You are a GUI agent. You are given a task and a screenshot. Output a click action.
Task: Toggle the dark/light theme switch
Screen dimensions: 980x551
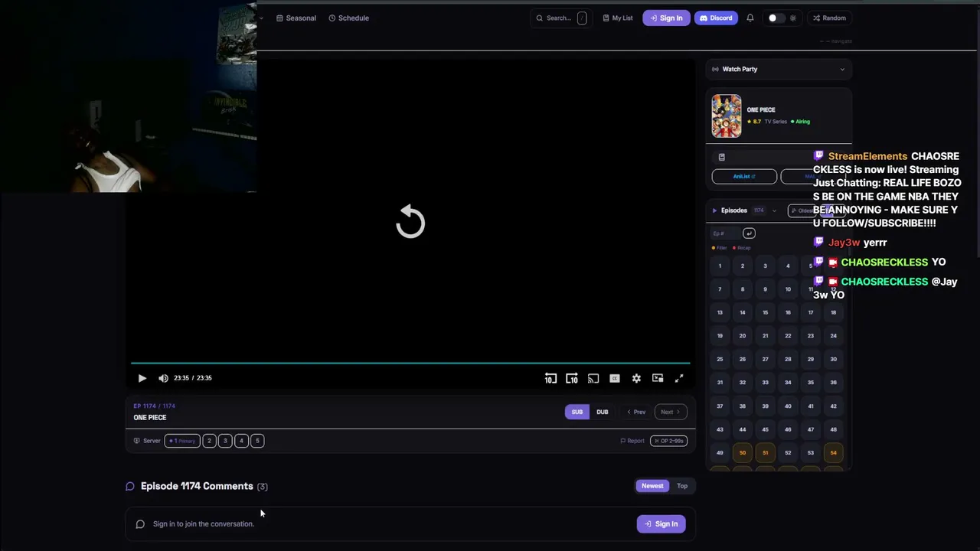coord(776,18)
